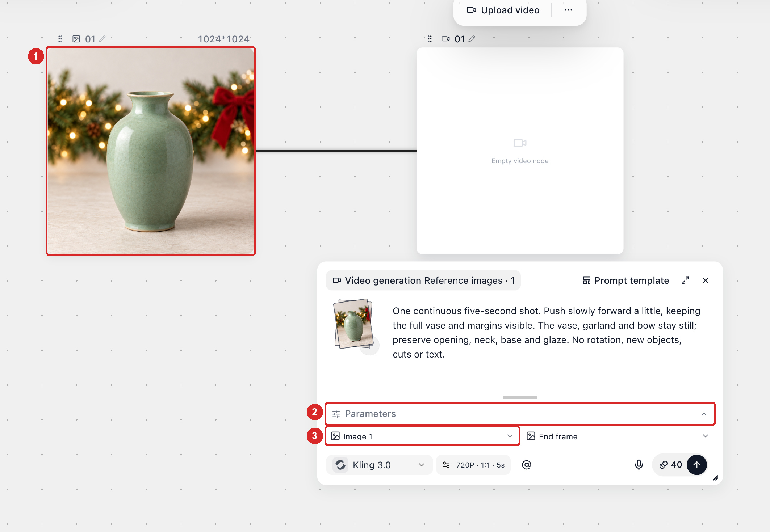Click the Upload video button
This screenshot has height=532, width=770.
(x=503, y=10)
